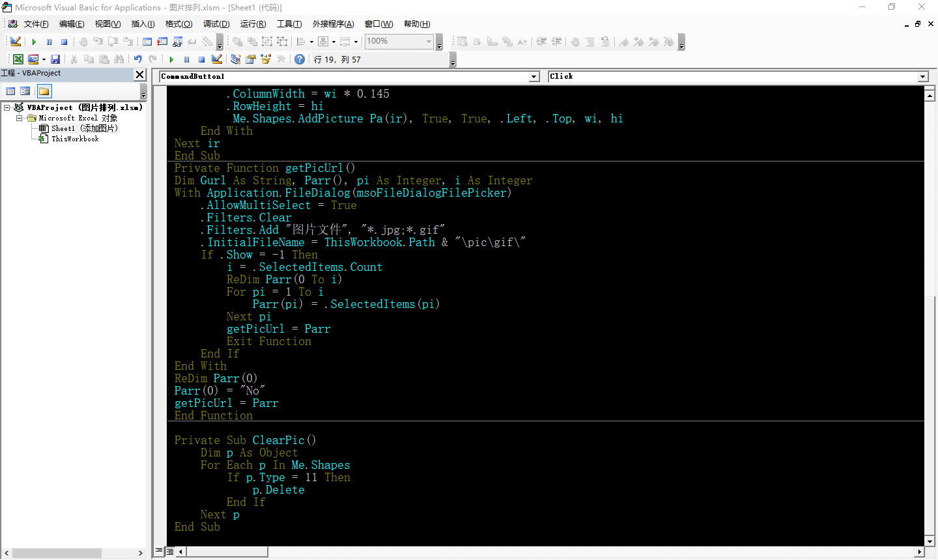This screenshot has height=560, width=938.
Task: Open the 编辑(E) menu
Action: [x=72, y=24]
